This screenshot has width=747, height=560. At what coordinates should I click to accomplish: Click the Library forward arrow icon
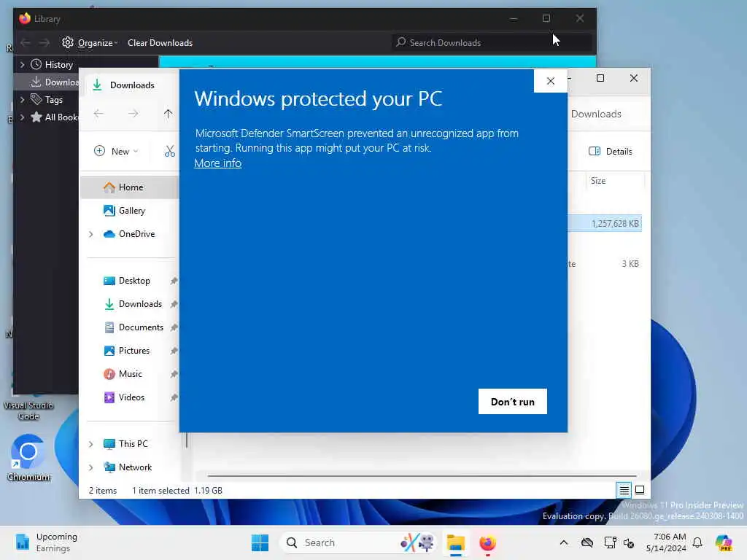(44, 43)
